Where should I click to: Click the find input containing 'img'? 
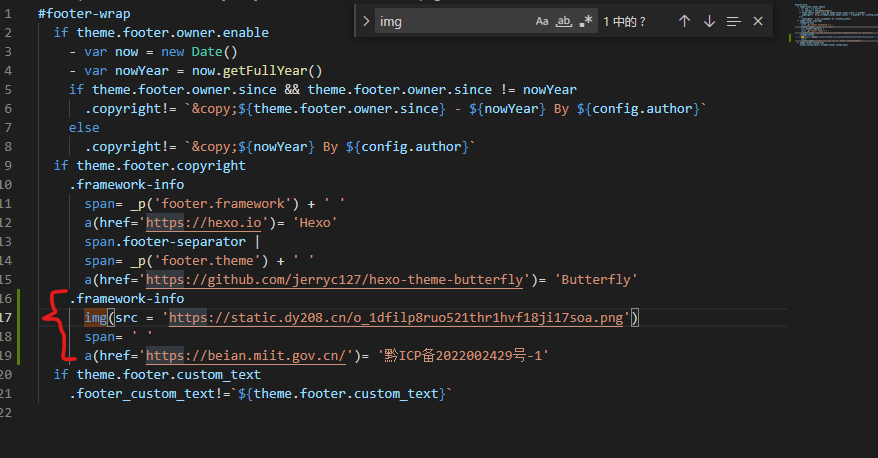(450, 21)
